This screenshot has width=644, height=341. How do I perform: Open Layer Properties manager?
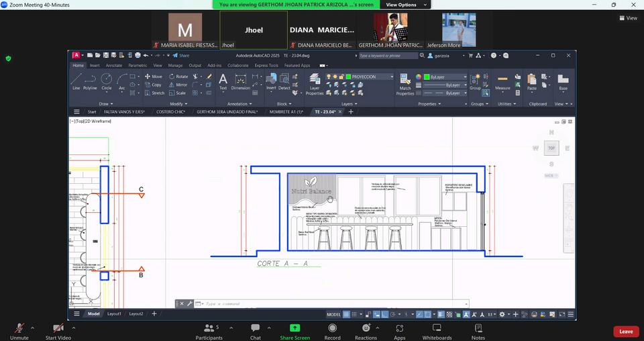point(315,84)
